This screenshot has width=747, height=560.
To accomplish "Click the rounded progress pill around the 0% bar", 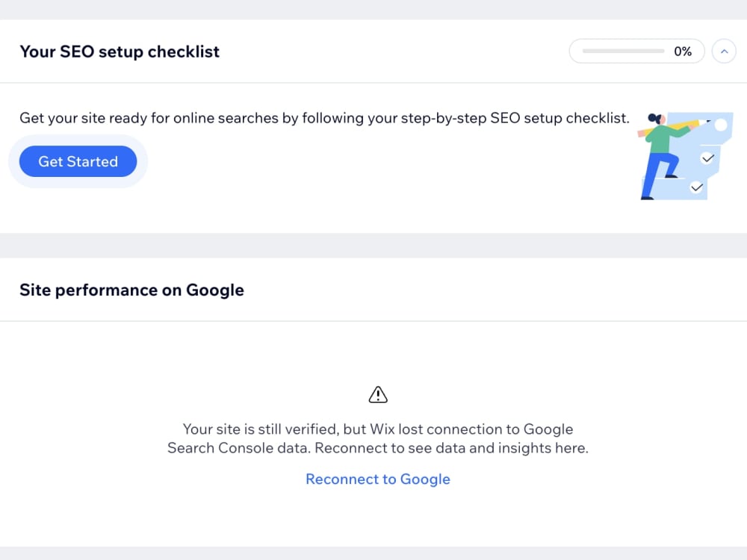I will point(637,52).
